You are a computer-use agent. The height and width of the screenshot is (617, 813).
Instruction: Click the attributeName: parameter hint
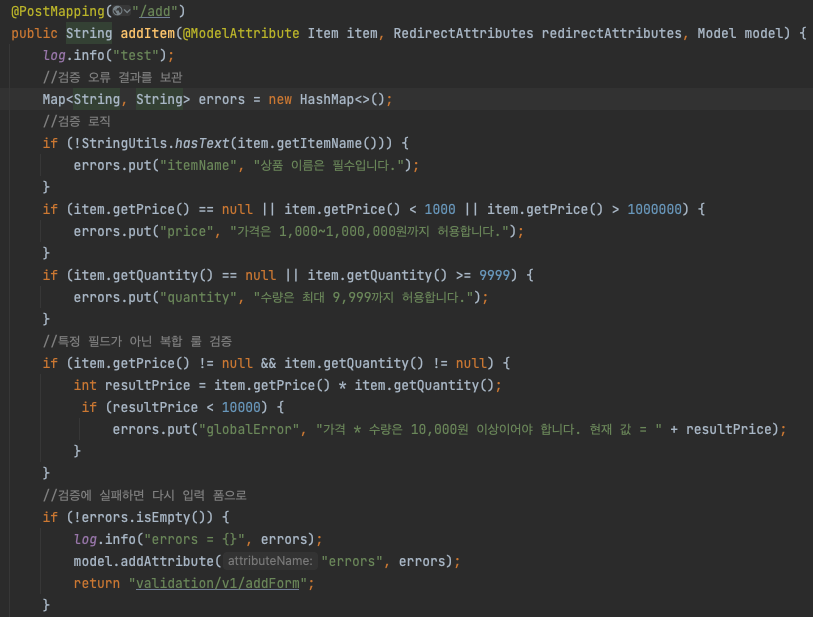click(x=270, y=561)
